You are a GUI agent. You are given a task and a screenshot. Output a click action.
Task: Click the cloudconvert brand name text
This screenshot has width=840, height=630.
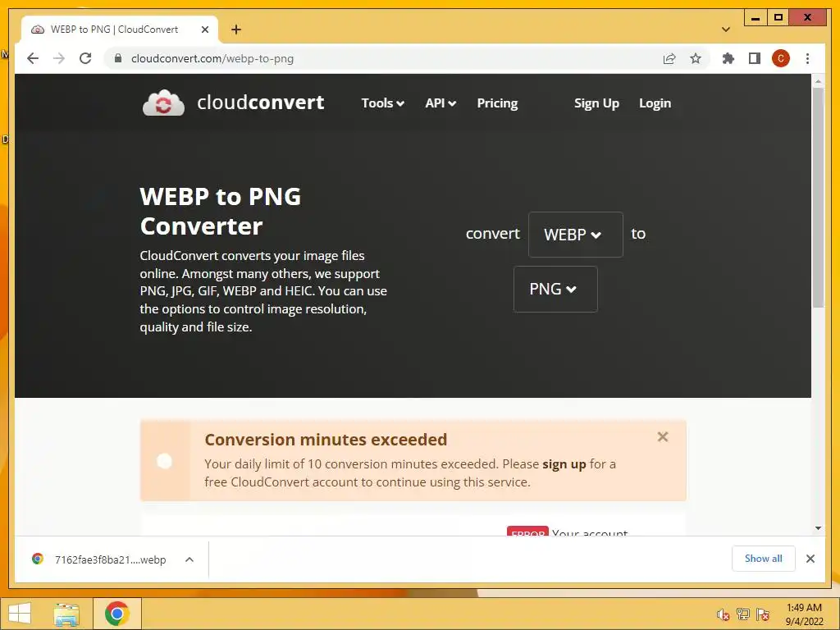260,103
